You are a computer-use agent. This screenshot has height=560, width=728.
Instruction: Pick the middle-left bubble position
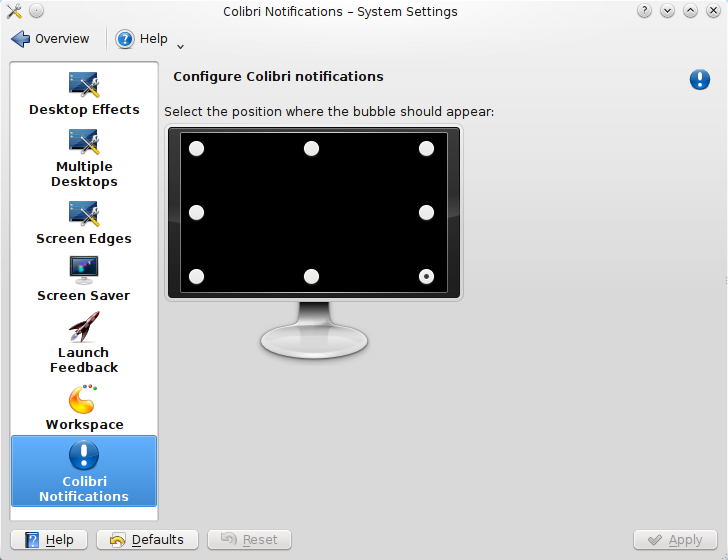(x=196, y=213)
